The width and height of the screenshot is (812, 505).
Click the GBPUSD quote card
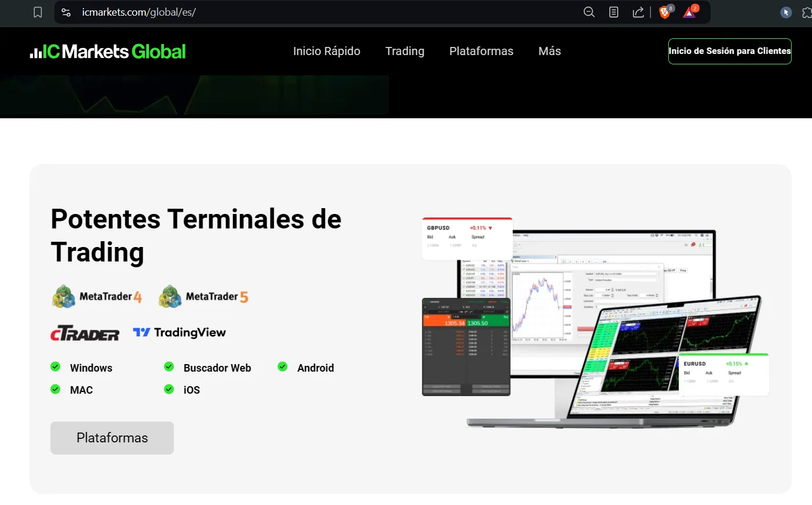467,238
